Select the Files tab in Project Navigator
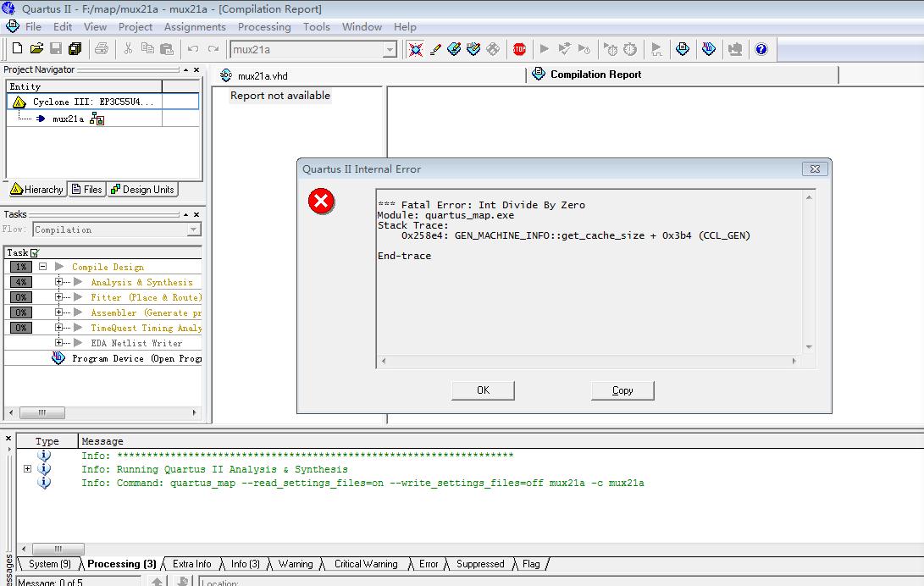This screenshot has width=924, height=586. point(86,190)
